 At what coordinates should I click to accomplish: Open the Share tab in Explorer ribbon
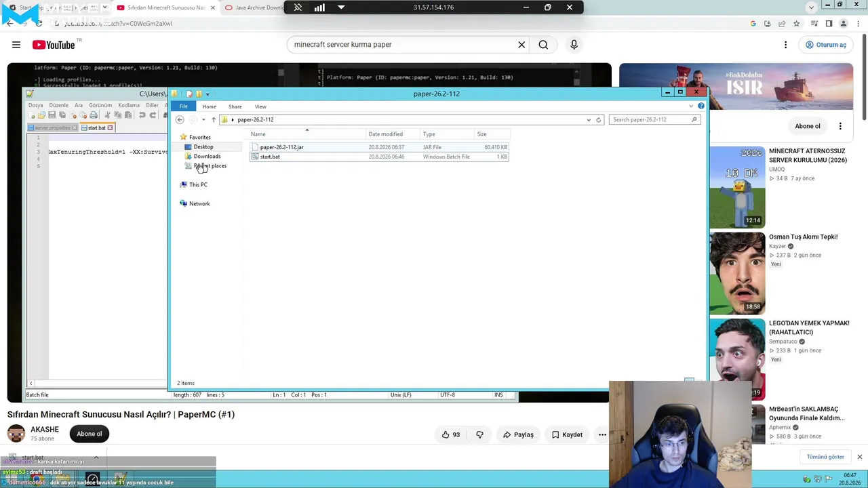coord(235,106)
